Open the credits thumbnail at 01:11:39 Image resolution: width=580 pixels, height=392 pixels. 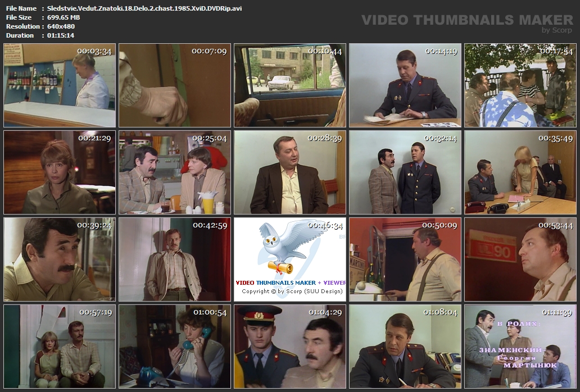click(520, 346)
